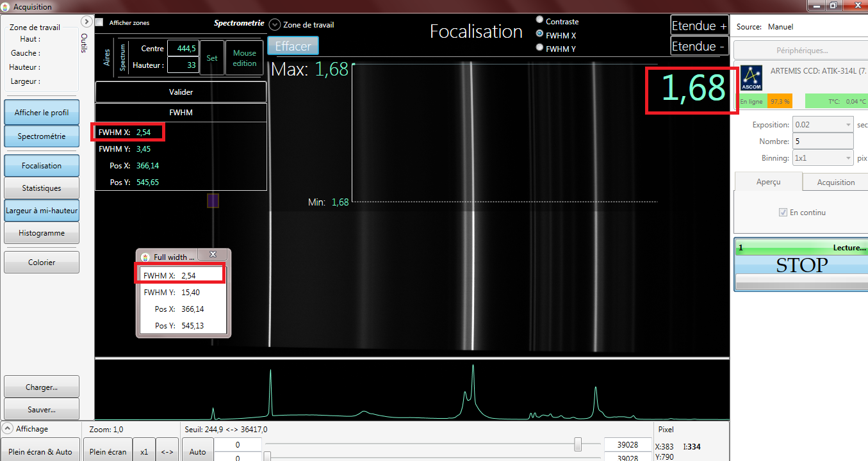Collapse the Affichage section
The width and height of the screenshot is (868, 461).
click(7, 428)
